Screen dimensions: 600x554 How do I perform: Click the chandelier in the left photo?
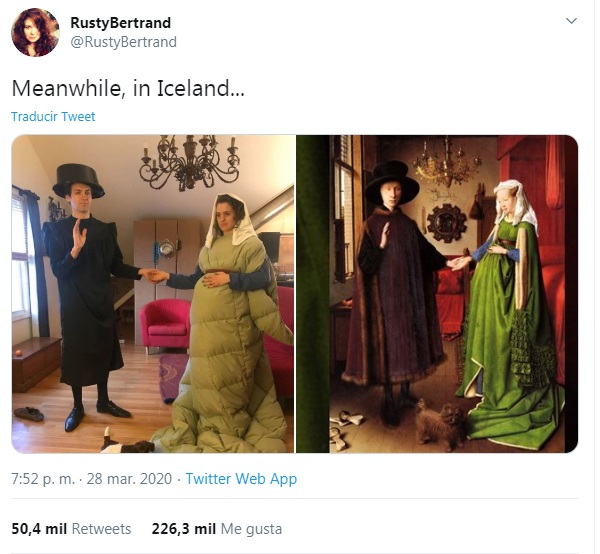point(190,161)
